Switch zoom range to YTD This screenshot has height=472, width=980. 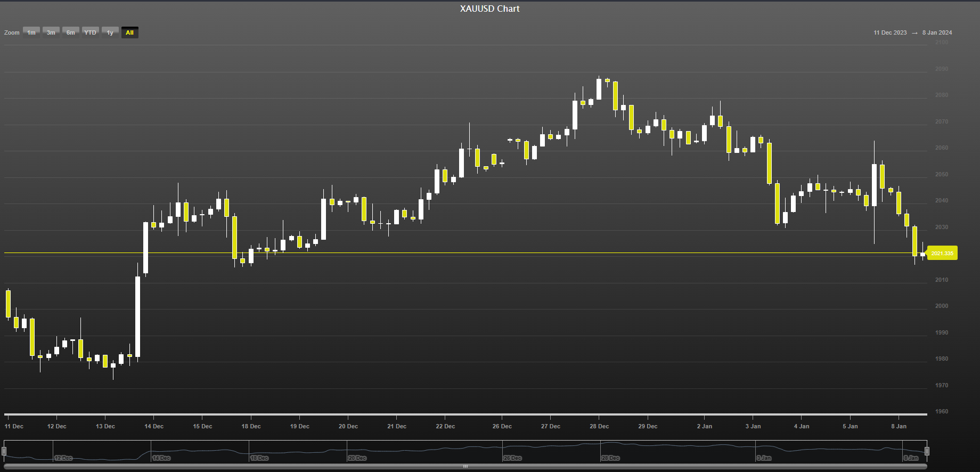[91, 32]
